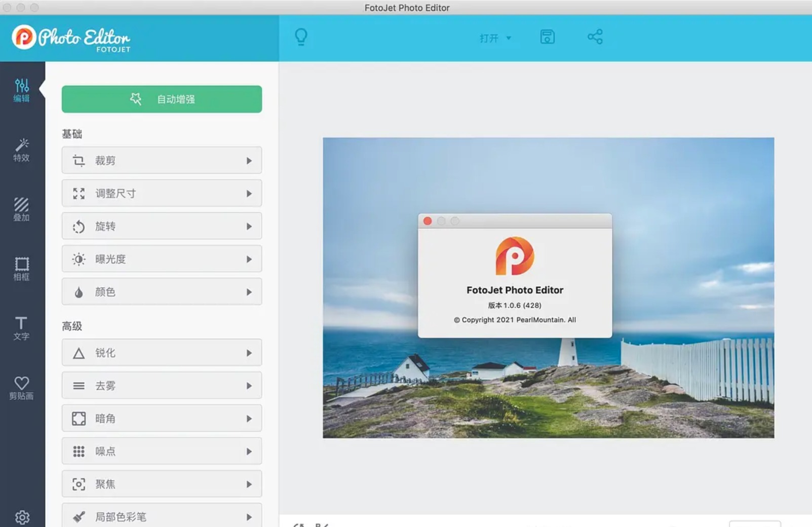Click the 聚焦 focus icon
The height and width of the screenshot is (527, 812).
coord(79,484)
